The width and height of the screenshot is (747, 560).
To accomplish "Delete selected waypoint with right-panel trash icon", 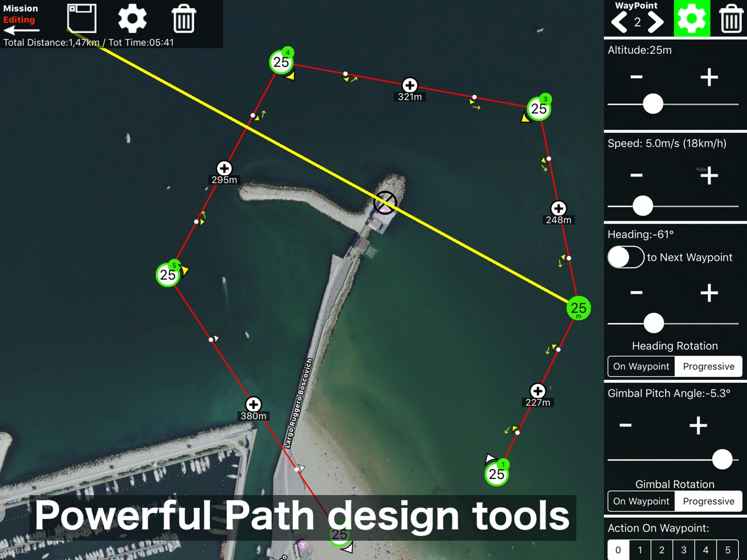I will point(731,18).
